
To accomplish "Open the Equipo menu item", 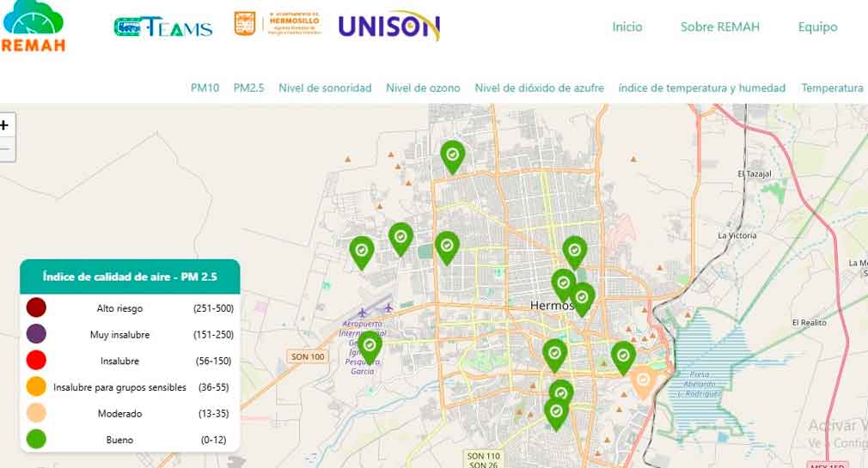I will point(816,27).
